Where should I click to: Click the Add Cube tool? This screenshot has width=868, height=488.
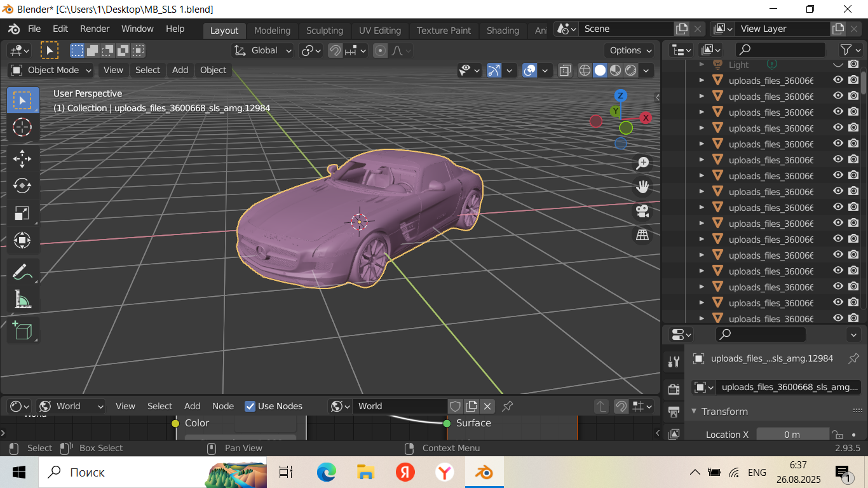[22, 330]
